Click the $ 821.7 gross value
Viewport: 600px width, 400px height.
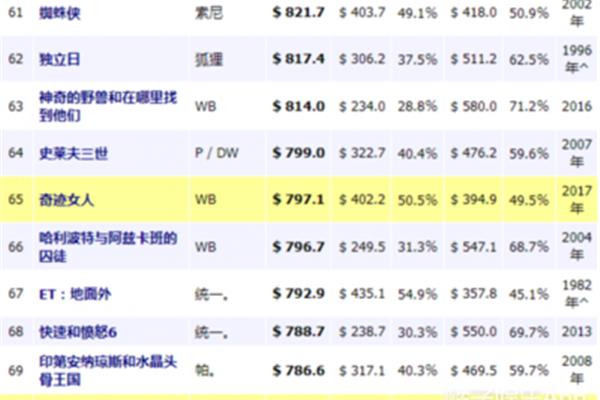pos(298,13)
